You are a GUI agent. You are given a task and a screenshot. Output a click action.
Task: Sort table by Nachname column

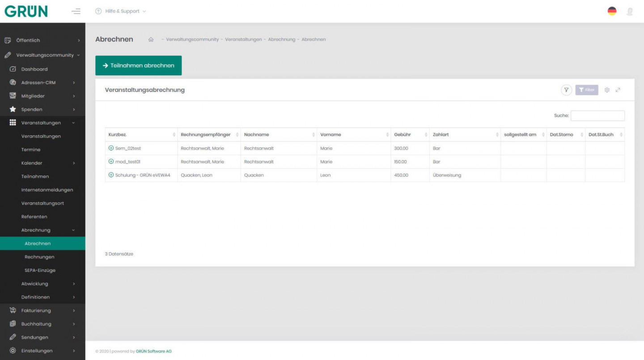[x=279, y=134]
